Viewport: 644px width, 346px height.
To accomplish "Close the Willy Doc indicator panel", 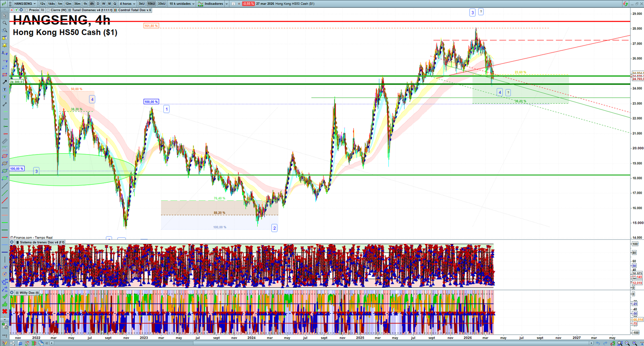I will 12,292.
